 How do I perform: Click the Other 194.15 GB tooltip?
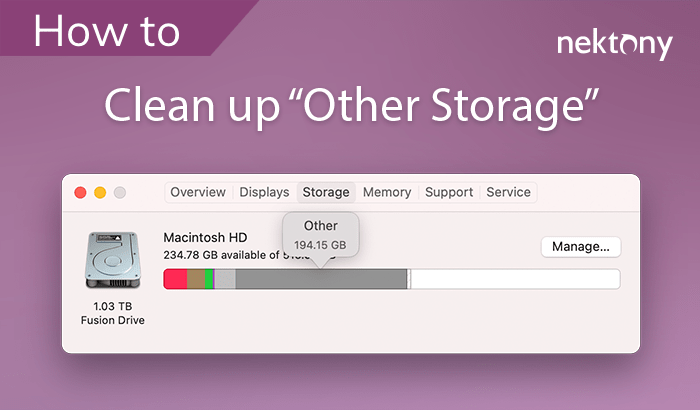click(320, 234)
